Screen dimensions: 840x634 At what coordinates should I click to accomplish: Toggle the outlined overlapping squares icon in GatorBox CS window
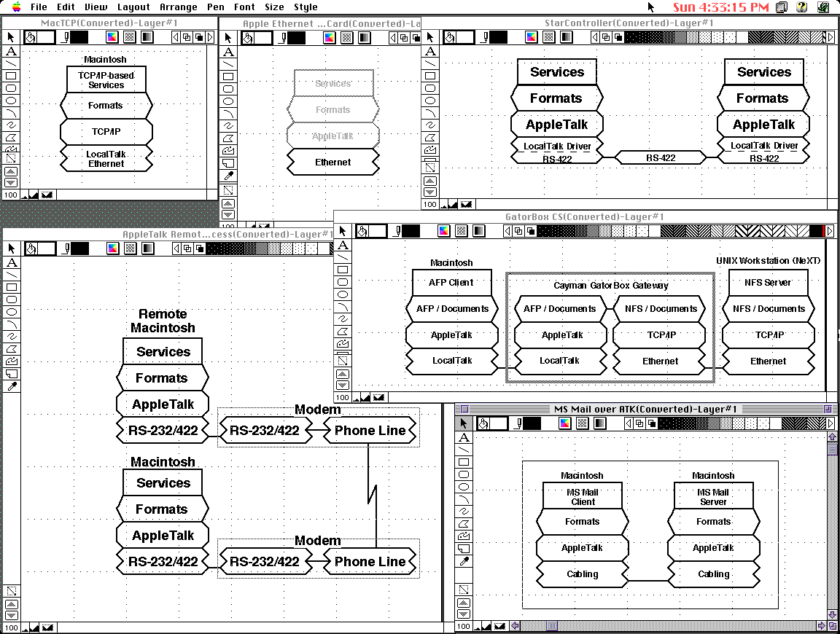pyautogui.click(x=518, y=231)
